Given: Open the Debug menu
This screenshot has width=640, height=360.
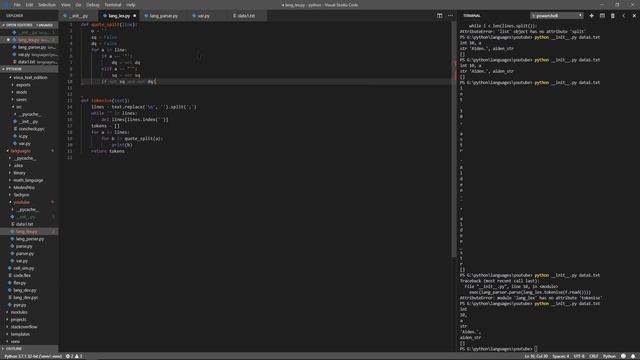Looking at the screenshot, I should [x=93, y=5].
